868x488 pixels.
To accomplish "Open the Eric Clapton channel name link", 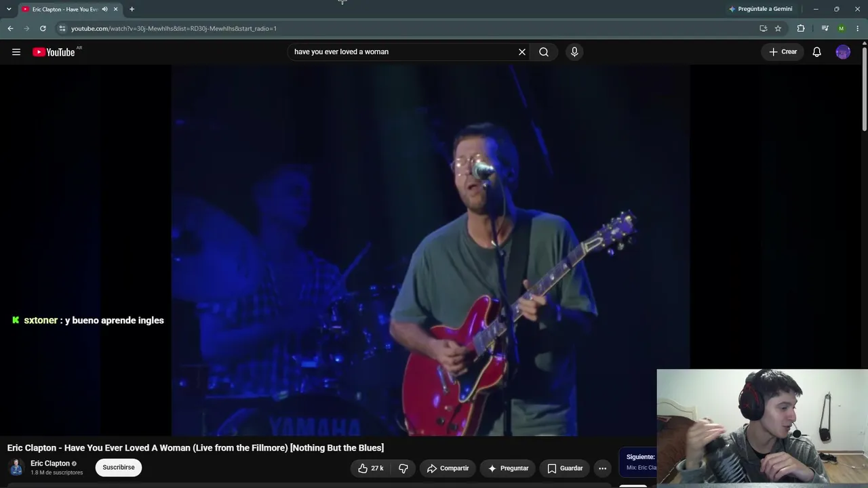I will click(50, 464).
